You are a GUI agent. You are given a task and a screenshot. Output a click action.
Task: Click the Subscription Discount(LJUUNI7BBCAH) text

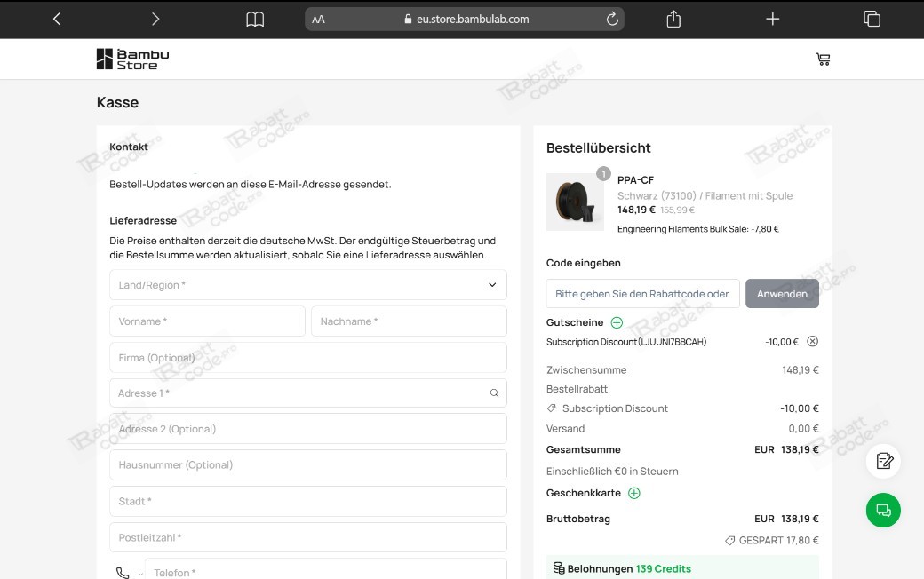[626, 342]
